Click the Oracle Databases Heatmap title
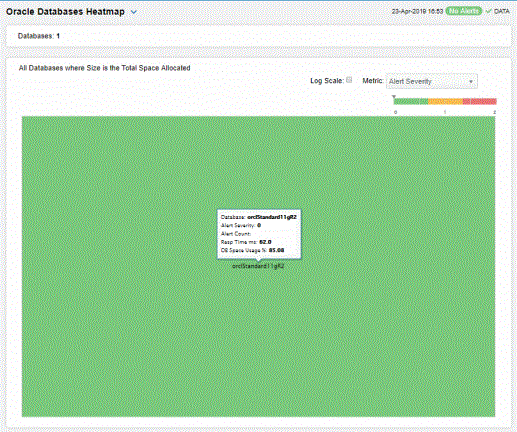 pyautogui.click(x=65, y=12)
